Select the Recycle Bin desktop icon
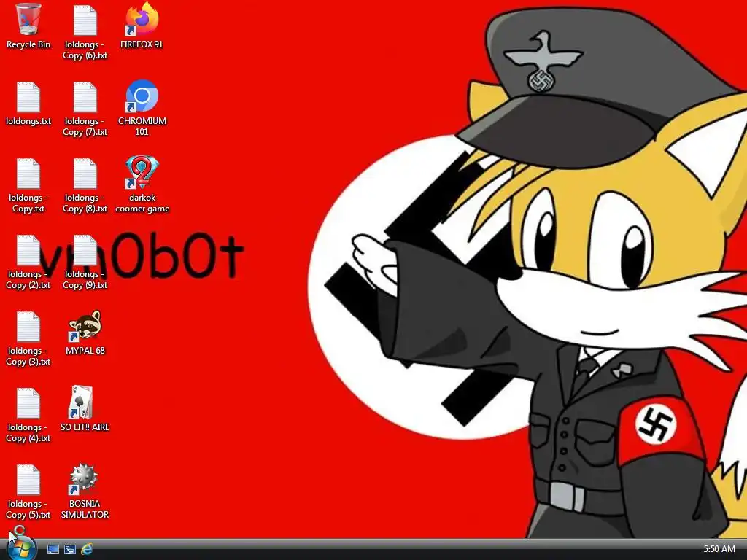Viewport: 747px width, 560px height. [28, 26]
